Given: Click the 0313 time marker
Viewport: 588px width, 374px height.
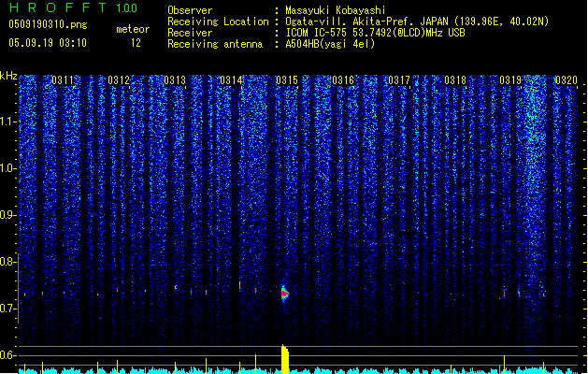Looking at the screenshot, I should 175,80.
